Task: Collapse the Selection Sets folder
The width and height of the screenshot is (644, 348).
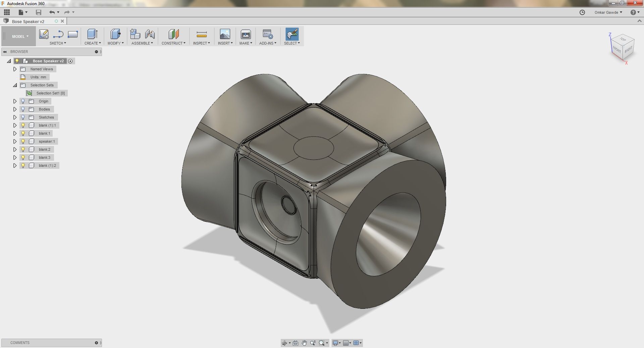Action: 15,85
